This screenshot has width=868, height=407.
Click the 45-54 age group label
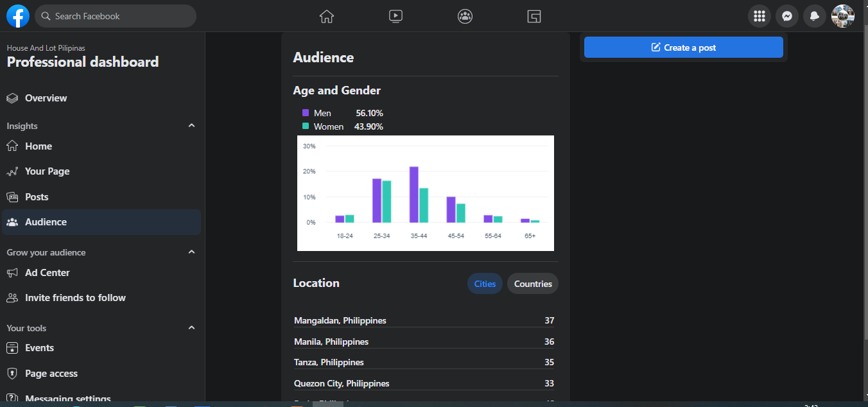pos(456,236)
